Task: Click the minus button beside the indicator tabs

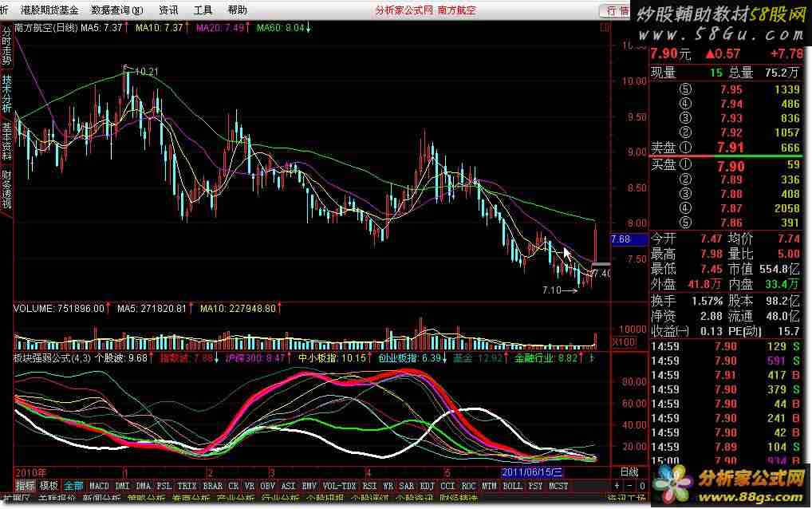Action: [629, 486]
